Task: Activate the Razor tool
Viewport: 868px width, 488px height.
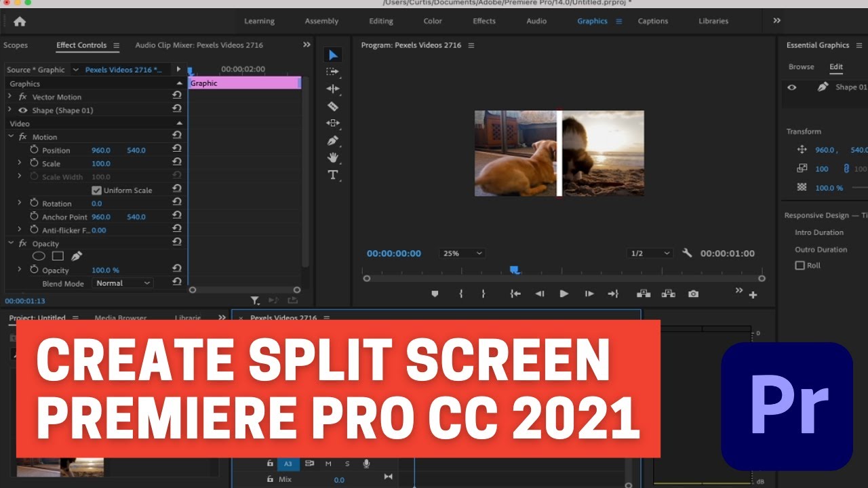Action: tap(333, 106)
